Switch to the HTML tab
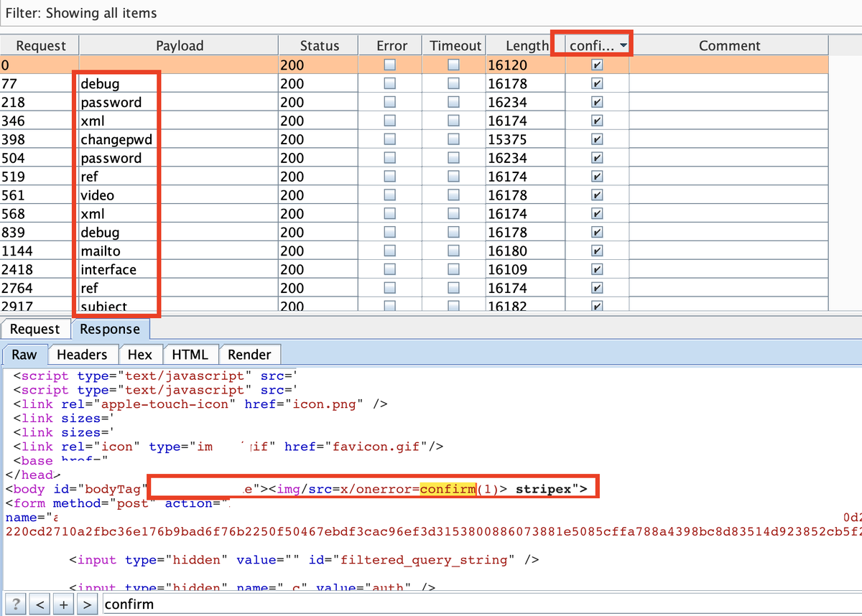Image resolution: width=862 pixels, height=616 pixels. [190, 354]
